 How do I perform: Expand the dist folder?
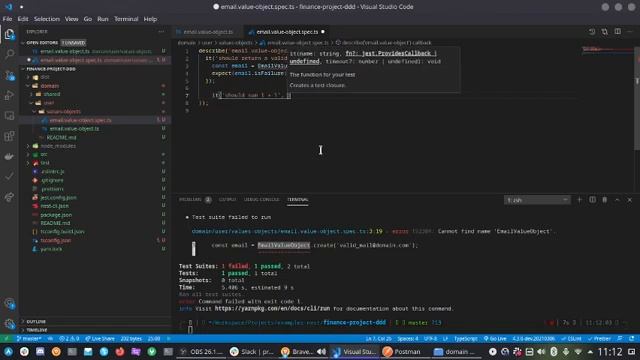(28, 77)
